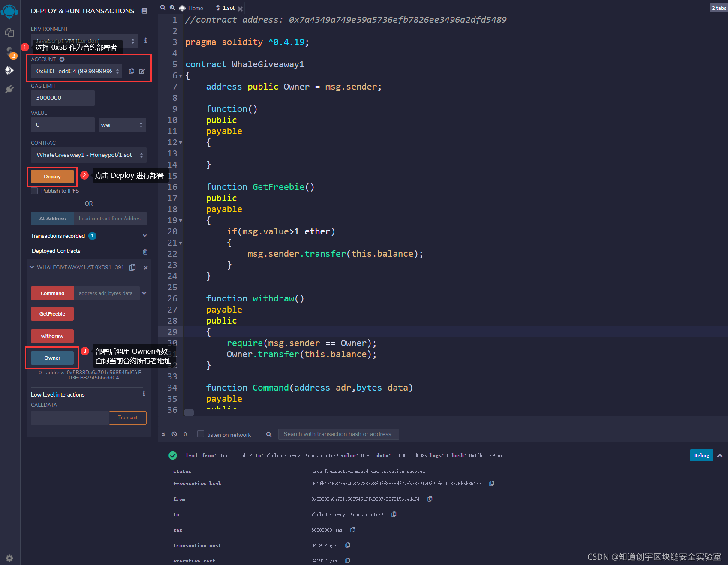The height and width of the screenshot is (565, 728).
Task: Call the Owner getter button
Action: [x=52, y=358]
